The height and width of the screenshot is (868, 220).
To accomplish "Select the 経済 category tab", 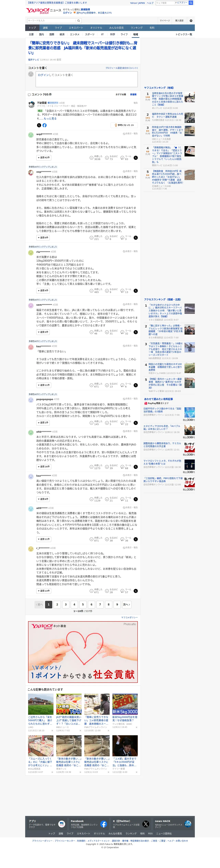I will [62, 34].
